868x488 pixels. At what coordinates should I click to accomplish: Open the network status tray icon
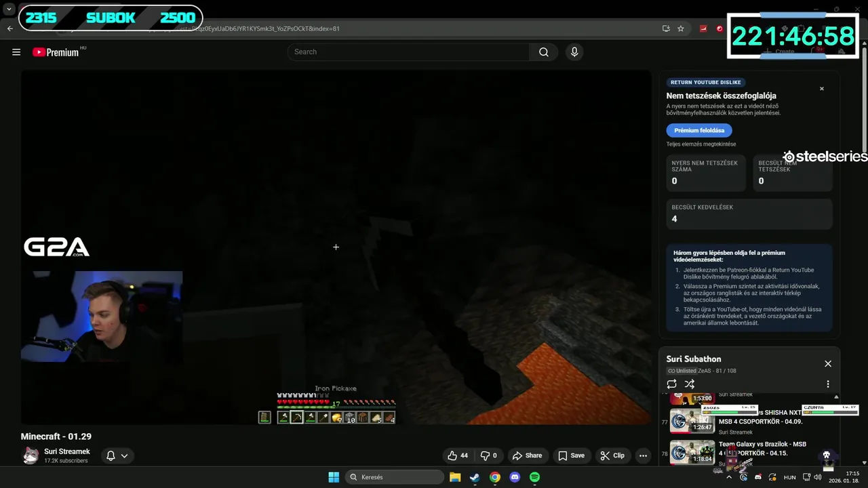tap(806, 477)
